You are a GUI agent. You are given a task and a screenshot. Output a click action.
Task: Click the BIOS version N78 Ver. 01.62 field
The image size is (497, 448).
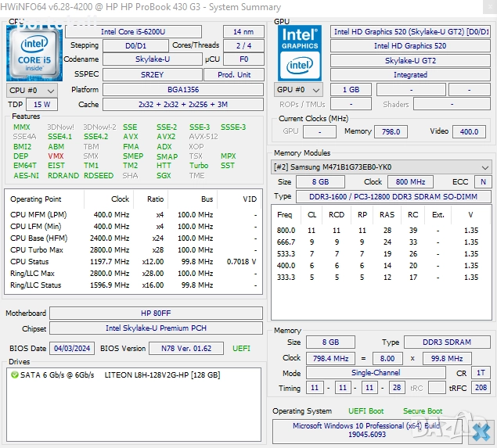185,348
